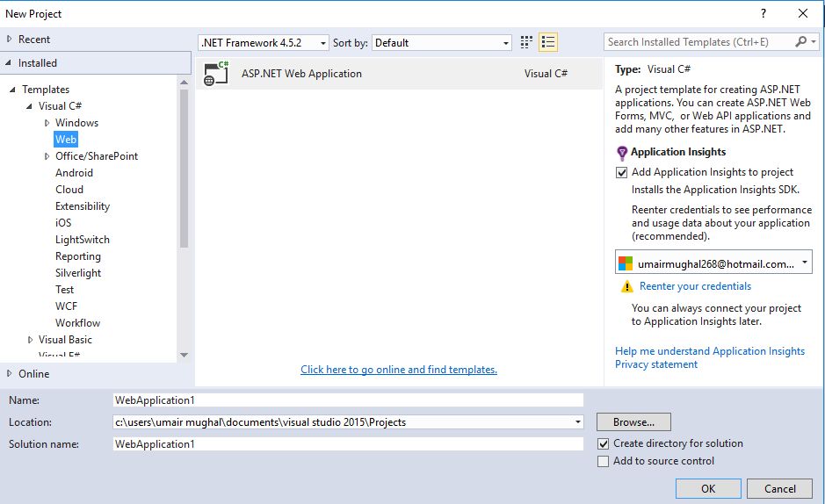The image size is (825, 504).
Task: Open the .NET Framework 4.5.2 dropdown
Action: (x=264, y=42)
